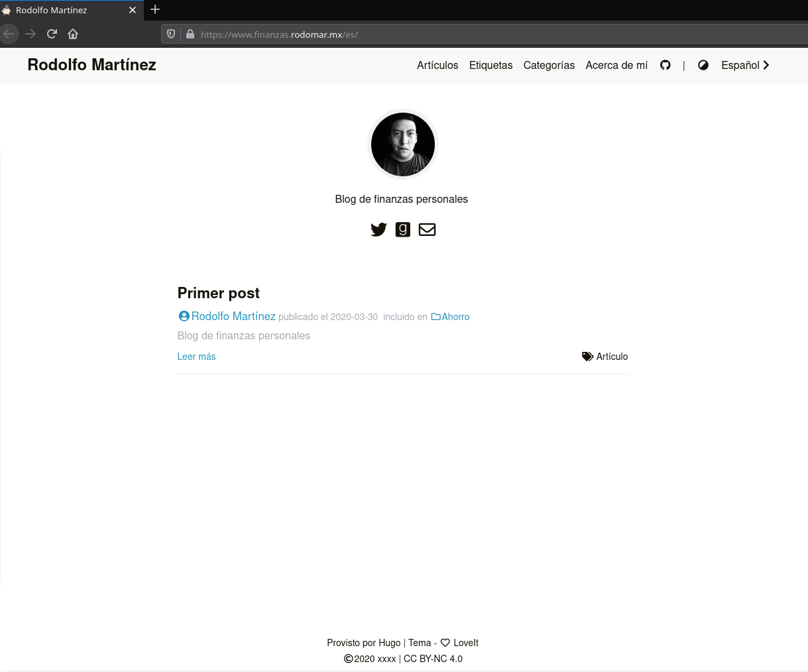
Task: Click the folder icon next to Ahorro
Action: point(436,317)
